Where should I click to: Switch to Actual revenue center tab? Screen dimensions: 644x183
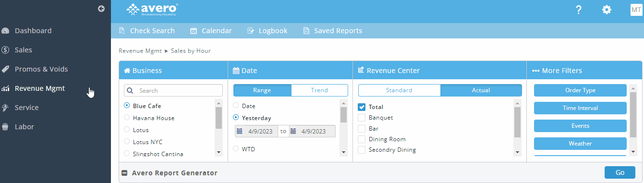click(x=481, y=90)
